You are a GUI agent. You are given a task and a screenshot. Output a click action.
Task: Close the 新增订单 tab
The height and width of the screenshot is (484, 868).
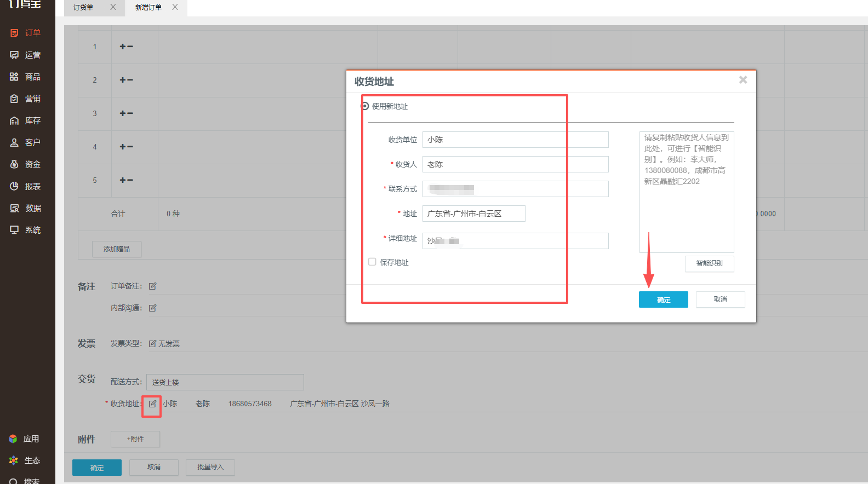[x=175, y=7]
